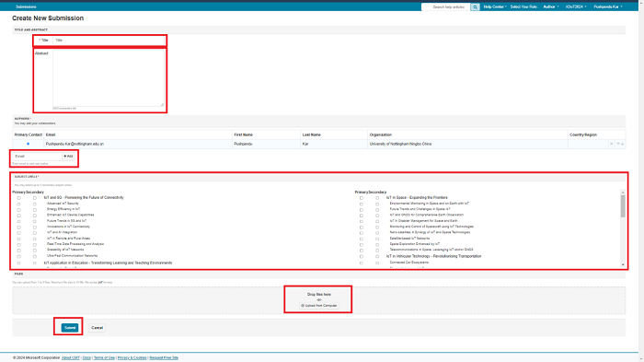Click the subject areas scrollbar thumb
Screen dimensions: 644x362
623,206
